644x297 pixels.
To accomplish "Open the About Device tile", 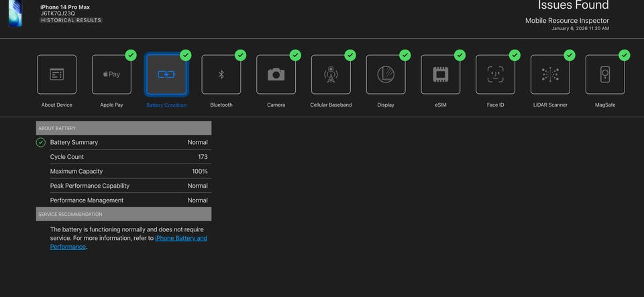I will [56, 74].
